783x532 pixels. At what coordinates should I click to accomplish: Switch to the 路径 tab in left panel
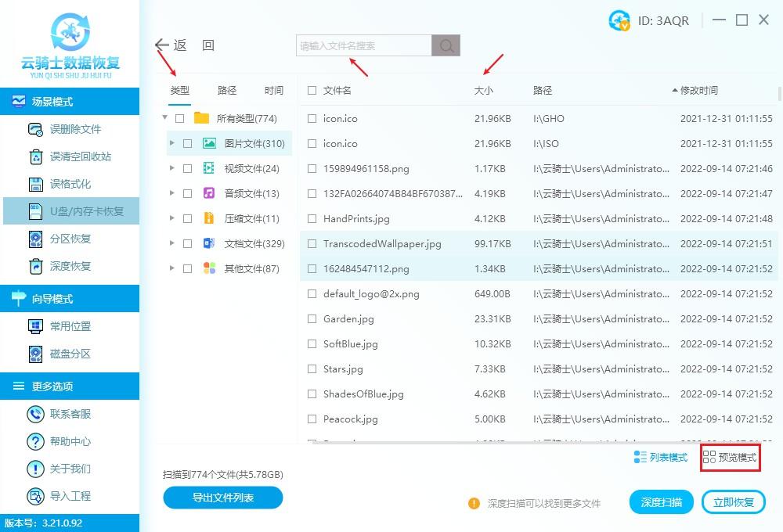pyautogui.click(x=227, y=90)
